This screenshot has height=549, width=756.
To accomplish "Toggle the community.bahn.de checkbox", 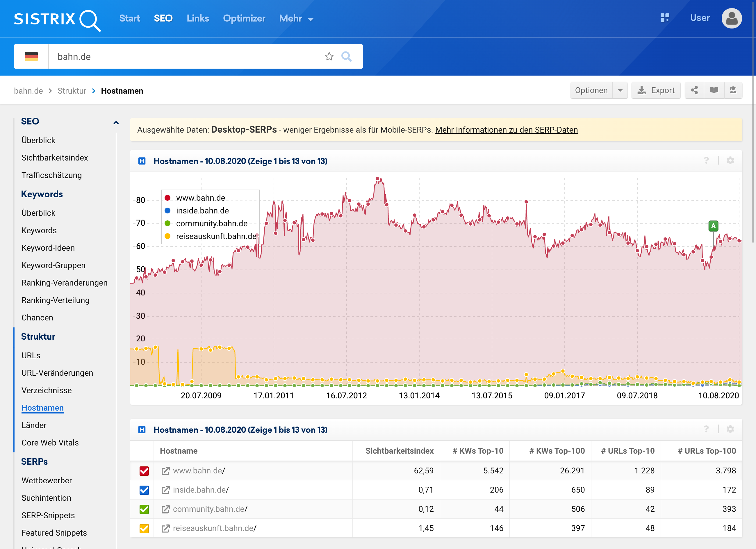I will pos(144,509).
